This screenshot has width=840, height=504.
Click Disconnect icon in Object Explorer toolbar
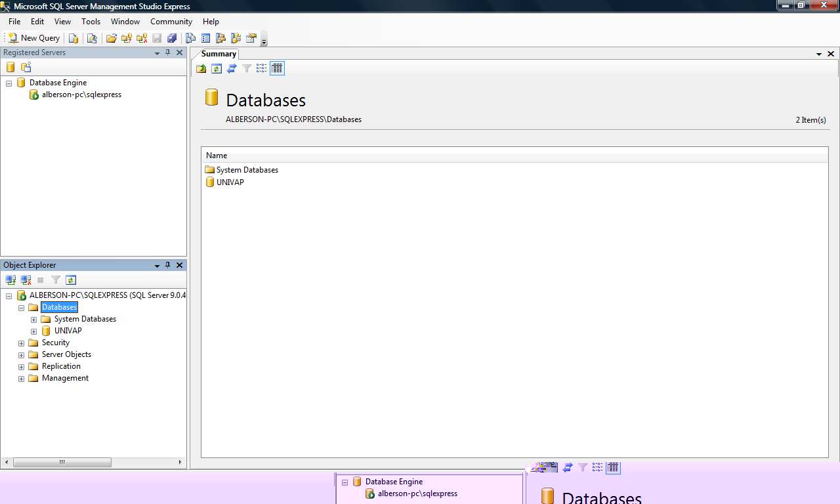(26, 280)
